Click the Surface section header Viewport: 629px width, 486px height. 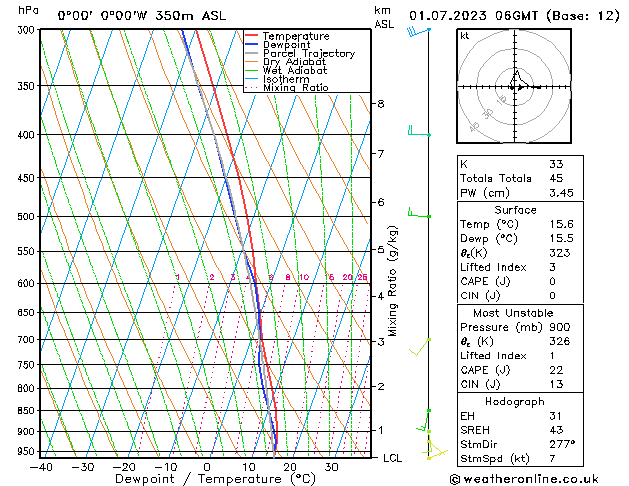tap(515, 210)
